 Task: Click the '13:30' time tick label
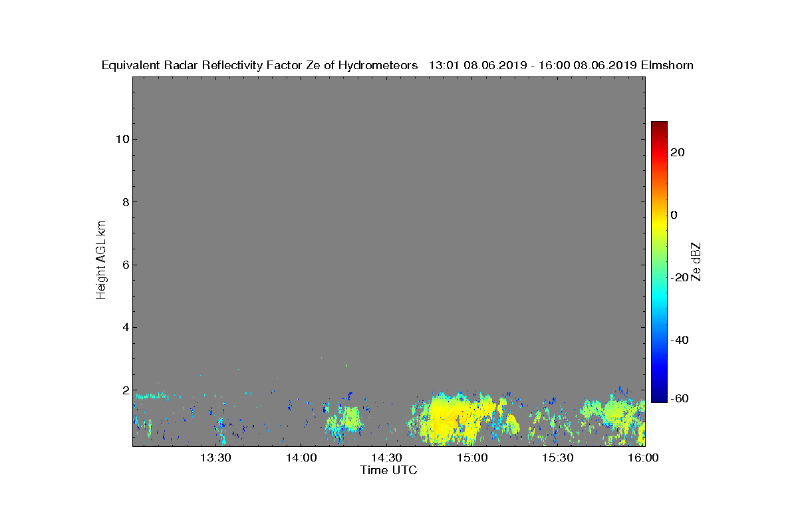(x=215, y=458)
